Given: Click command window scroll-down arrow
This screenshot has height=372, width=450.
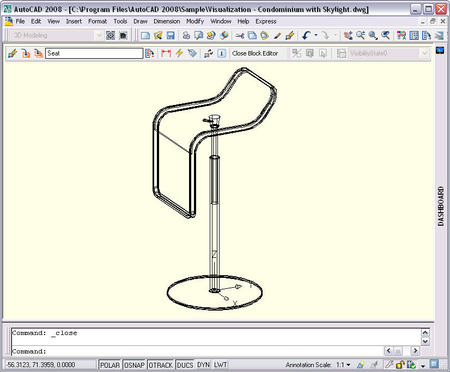Looking at the screenshot, I should point(425,341).
